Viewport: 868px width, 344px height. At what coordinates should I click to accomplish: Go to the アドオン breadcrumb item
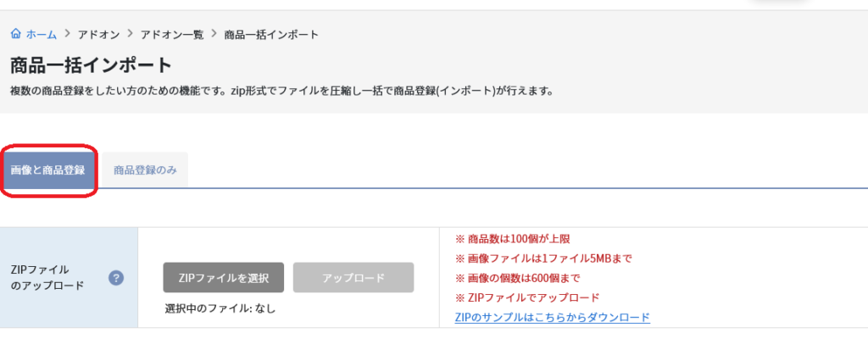(98, 35)
